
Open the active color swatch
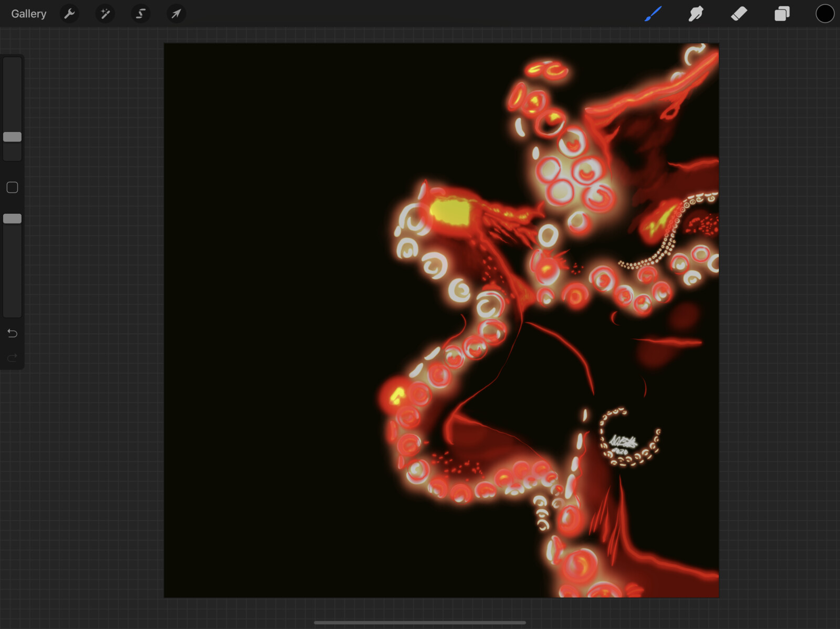pyautogui.click(x=825, y=14)
